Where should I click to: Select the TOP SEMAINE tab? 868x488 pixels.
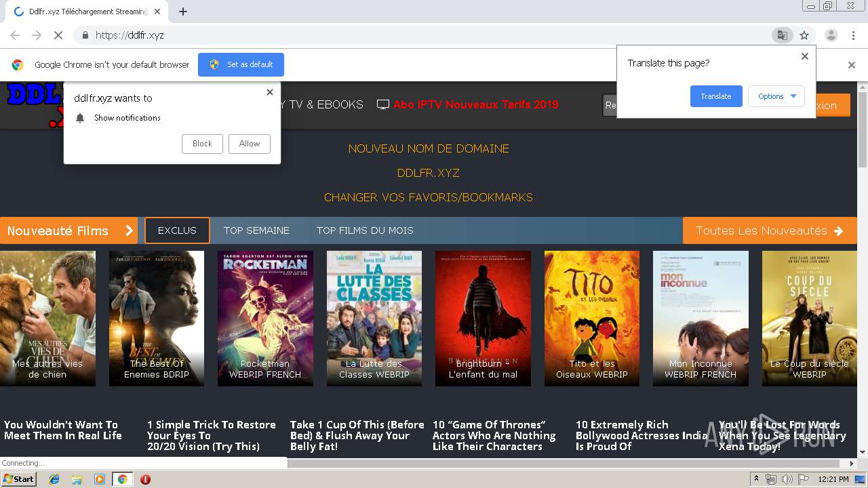256,230
